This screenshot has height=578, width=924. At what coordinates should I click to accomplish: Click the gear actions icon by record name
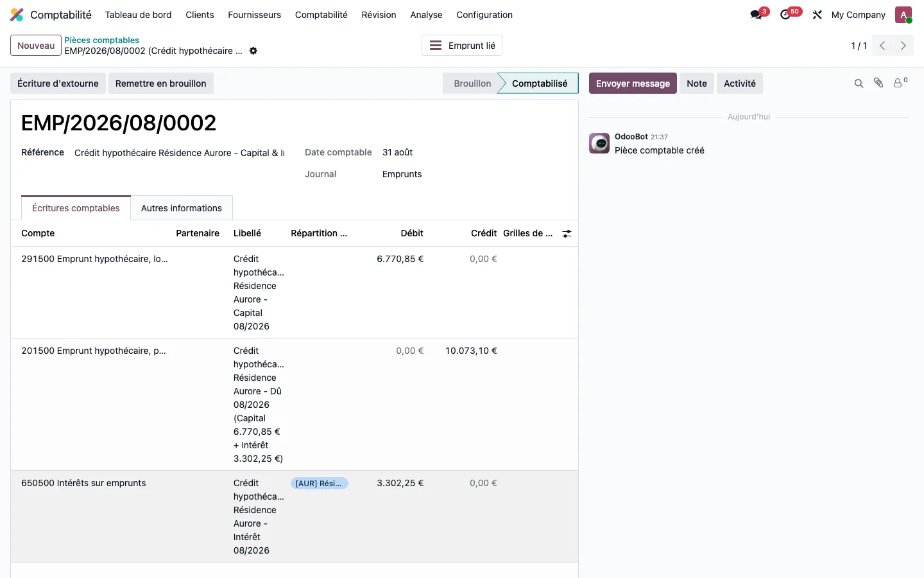[x=253, y=51]
